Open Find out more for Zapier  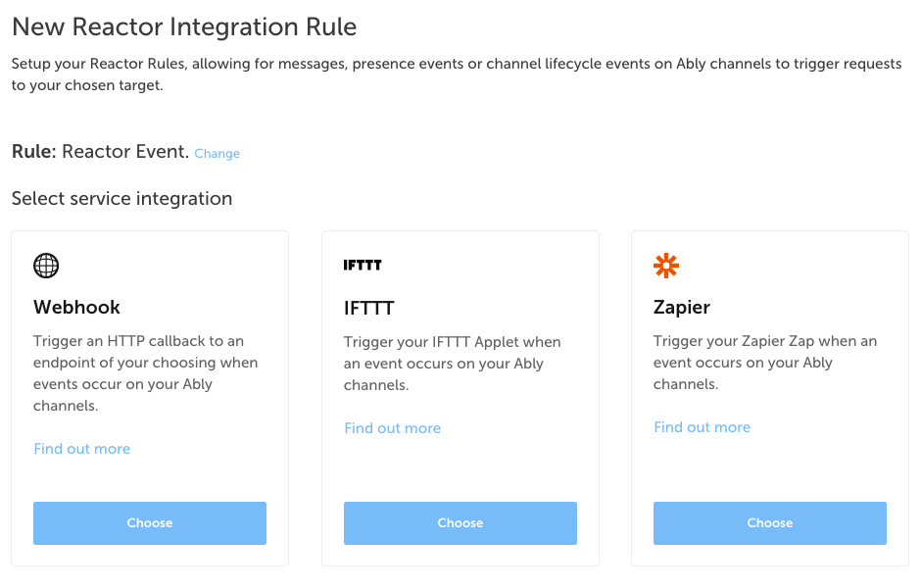pos(702,427)
